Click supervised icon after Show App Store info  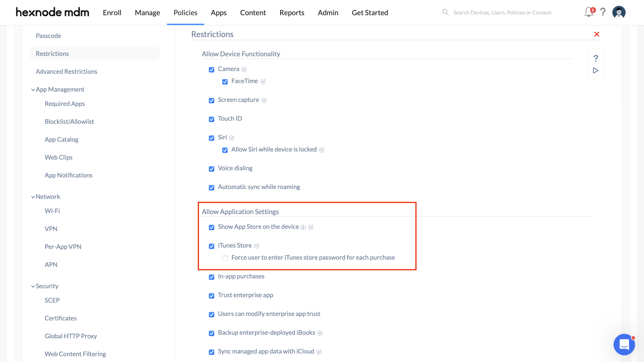click(311, 227)
